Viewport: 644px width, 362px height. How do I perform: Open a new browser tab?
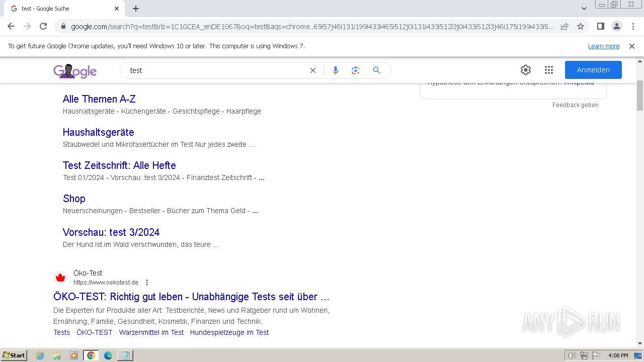136,9
